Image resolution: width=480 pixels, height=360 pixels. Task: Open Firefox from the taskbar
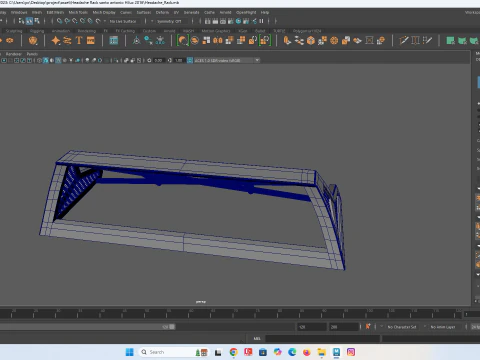(307, 352)
